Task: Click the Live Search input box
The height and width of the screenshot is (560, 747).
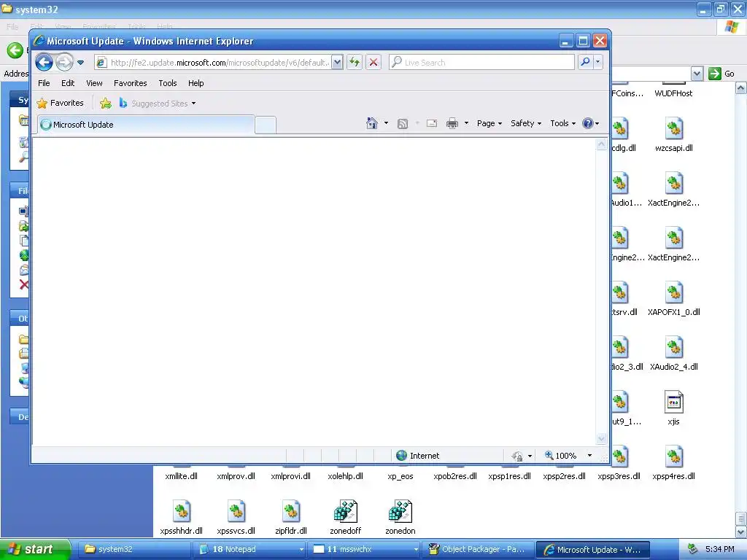Action: [481, 63]
